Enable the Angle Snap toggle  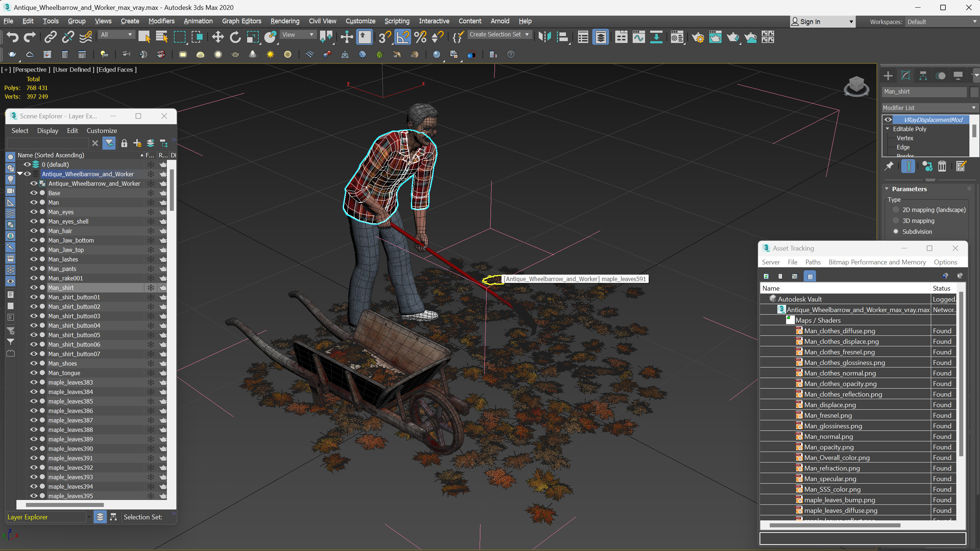[402, 37]
